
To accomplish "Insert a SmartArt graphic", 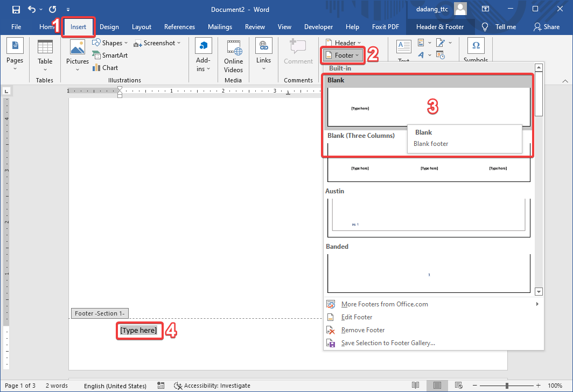I will coord(110,55).
